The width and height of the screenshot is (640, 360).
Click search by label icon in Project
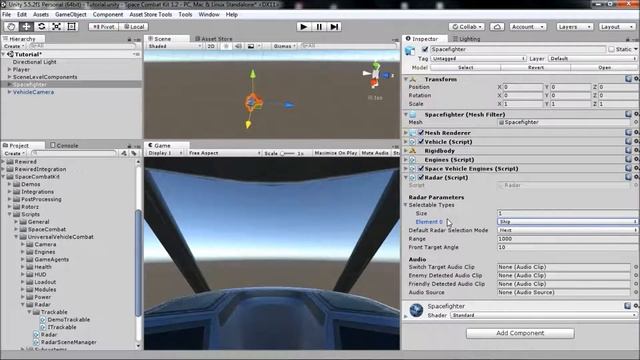pos(134,153)
